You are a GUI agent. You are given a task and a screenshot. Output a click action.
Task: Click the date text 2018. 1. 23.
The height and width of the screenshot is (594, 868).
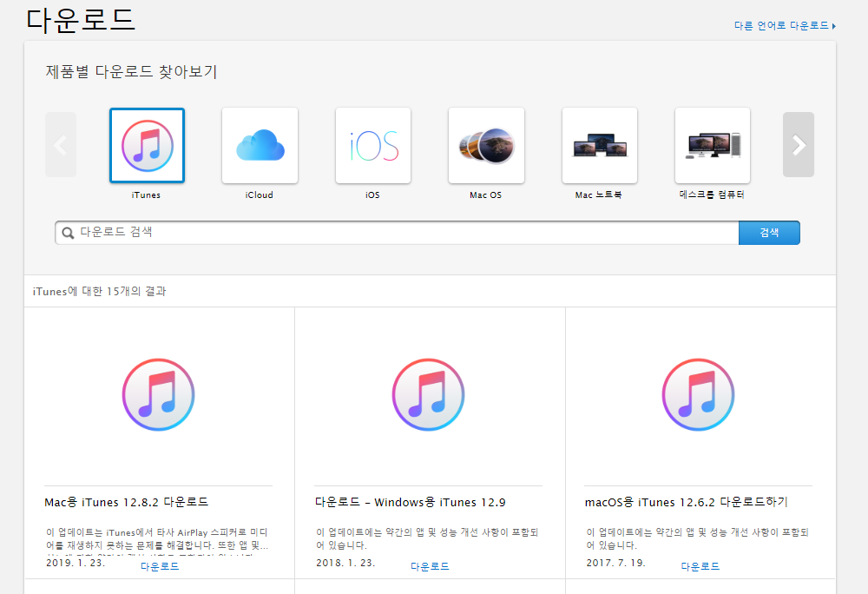pyautogui.click(x=345, y=563)
